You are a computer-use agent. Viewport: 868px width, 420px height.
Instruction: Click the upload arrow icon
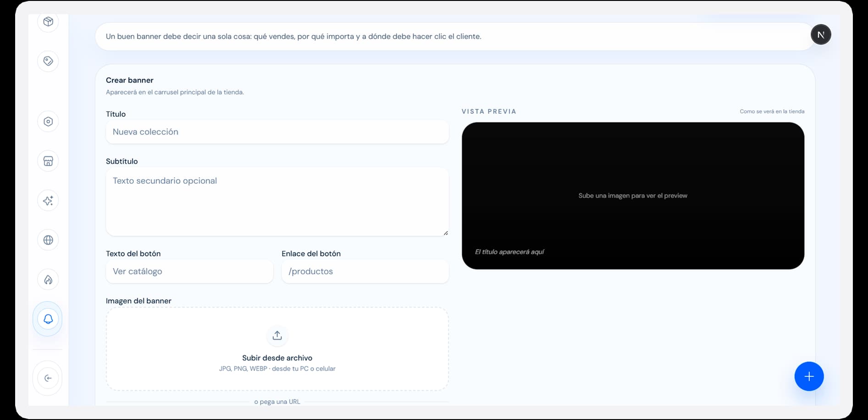pyautogui.click(x=277, y=336)
